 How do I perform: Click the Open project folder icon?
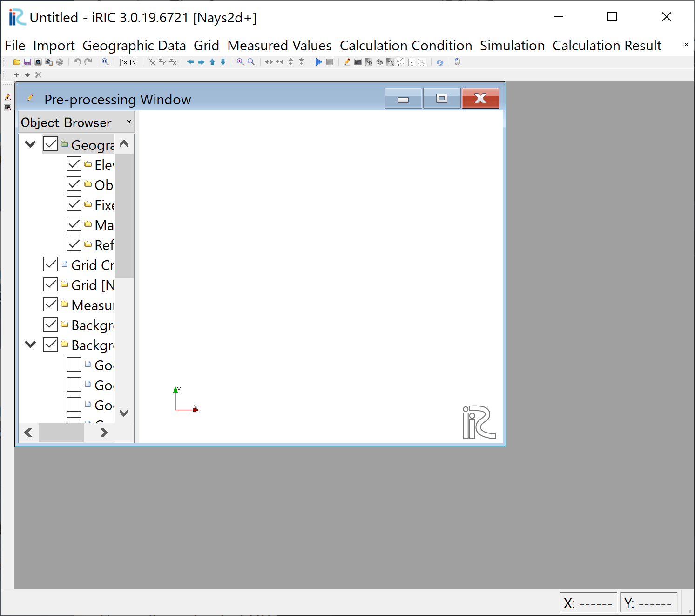(17, 62)
